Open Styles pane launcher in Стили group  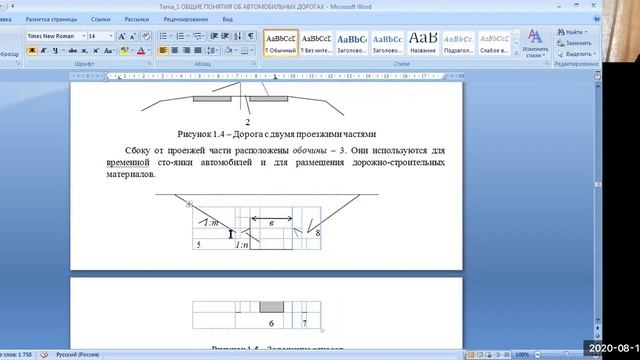[547, 64]
